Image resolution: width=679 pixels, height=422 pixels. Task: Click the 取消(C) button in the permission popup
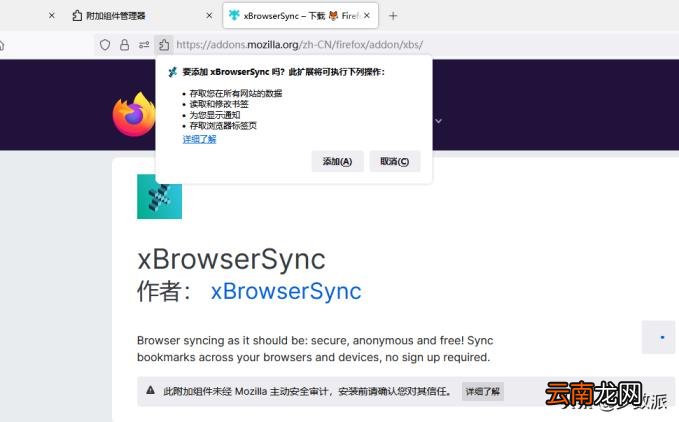point(394,161)
